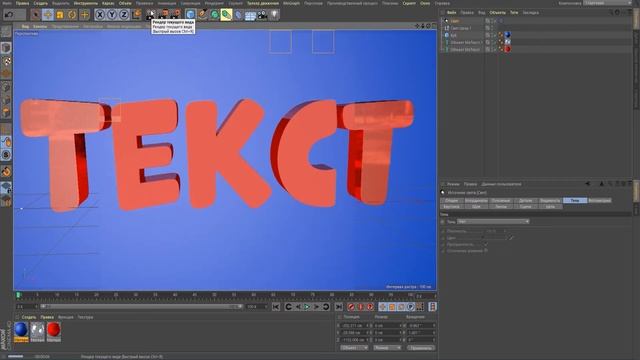
Task: Add a light using the bulb icon
Action: click(x=274, y=15)
